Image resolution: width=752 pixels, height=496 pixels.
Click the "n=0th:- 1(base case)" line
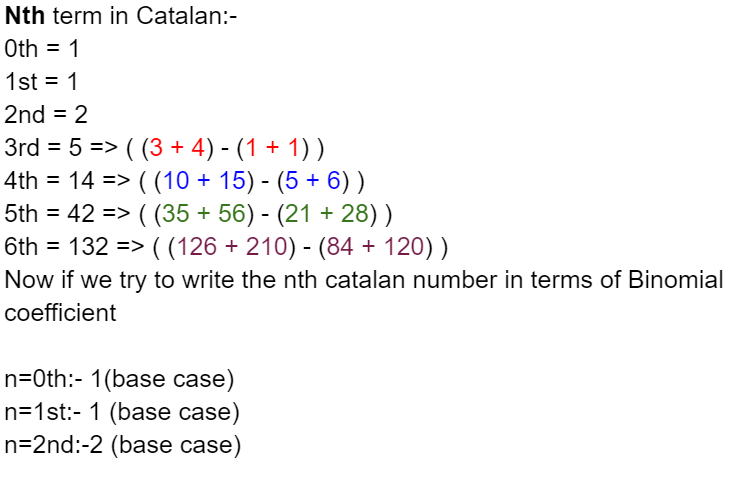click(x=119, y=380)
